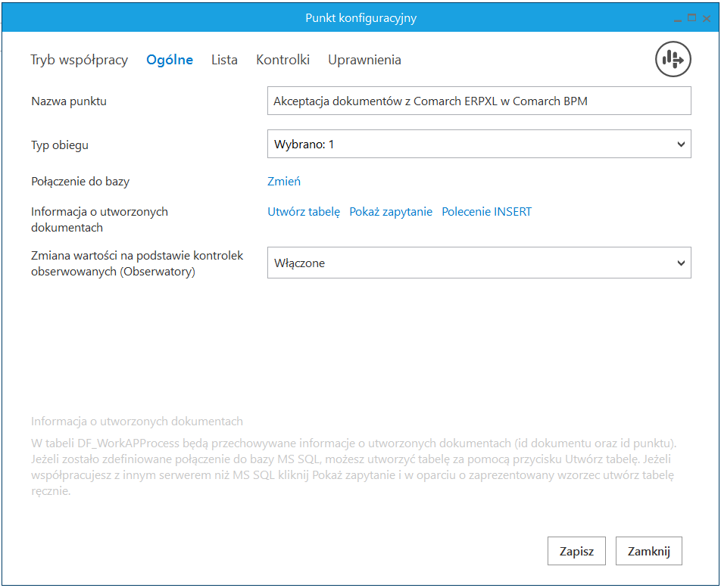Open the Obserwatory dropdown showing Włączone
The image size is (721, 588).
(479, 263)
